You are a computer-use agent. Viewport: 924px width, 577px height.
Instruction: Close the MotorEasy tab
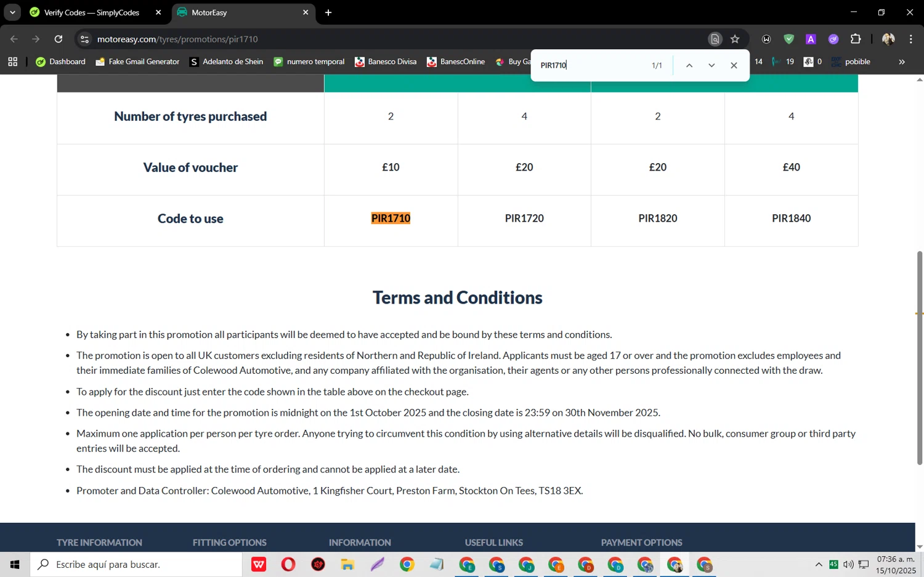[306, 12]
